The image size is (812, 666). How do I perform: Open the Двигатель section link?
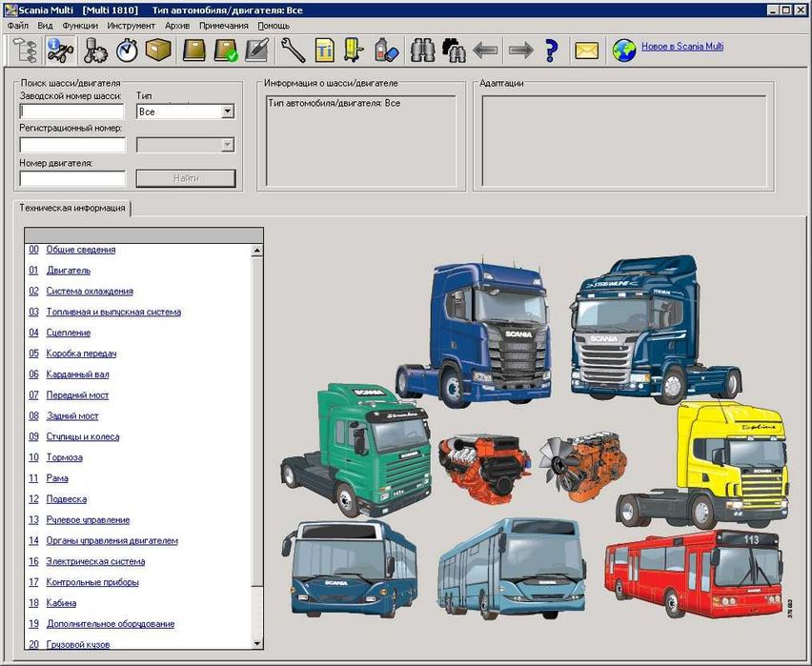(68, 271)
